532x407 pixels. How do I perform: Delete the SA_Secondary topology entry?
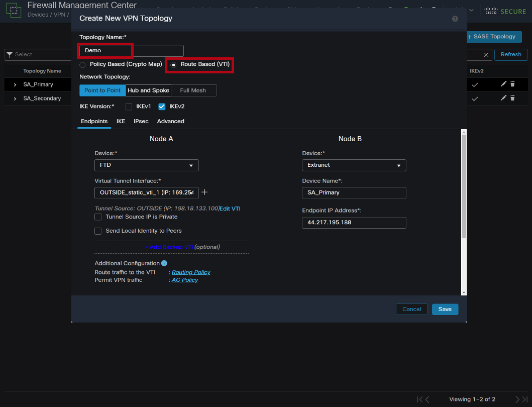513,98
